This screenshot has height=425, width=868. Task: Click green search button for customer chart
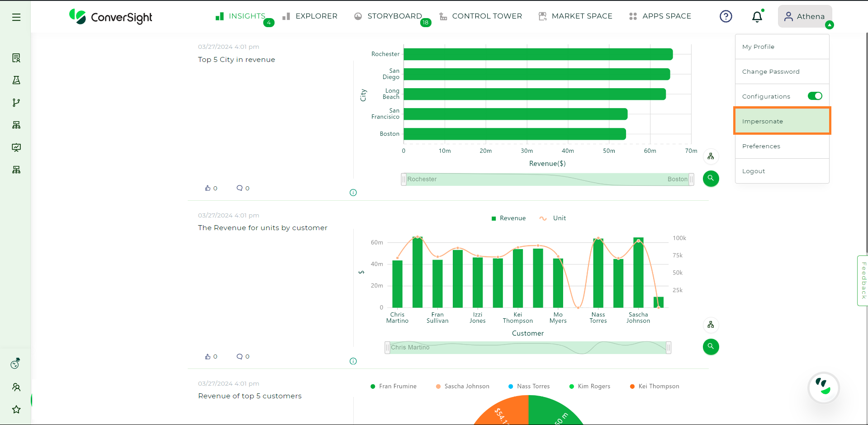coord(711,346)
